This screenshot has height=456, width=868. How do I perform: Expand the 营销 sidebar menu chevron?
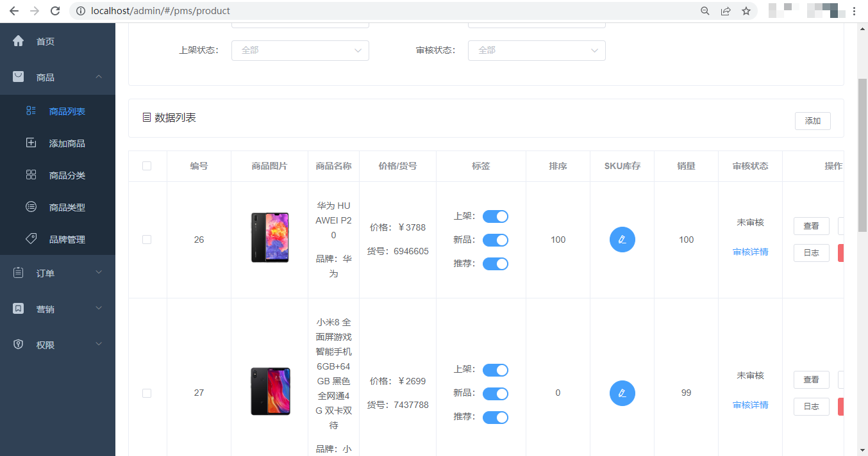99,309
